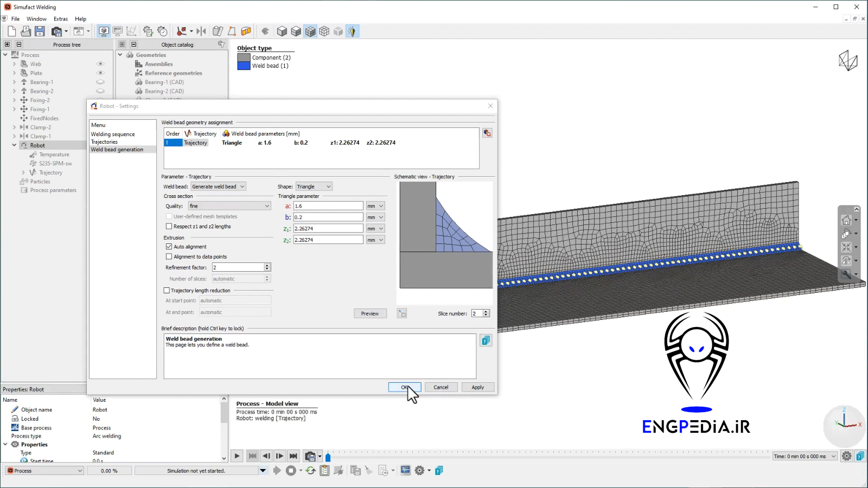This screenshot has width=868, height=488.
Task: Enable User-defined mesh templates checkbox
Action: (x=169, y=216)
